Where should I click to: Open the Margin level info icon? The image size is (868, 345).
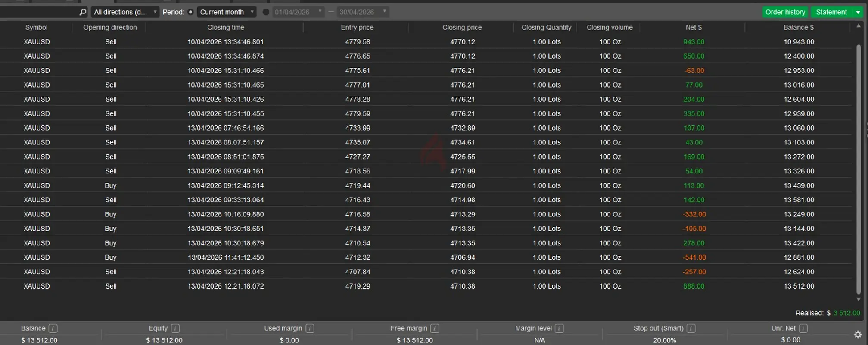559,329
